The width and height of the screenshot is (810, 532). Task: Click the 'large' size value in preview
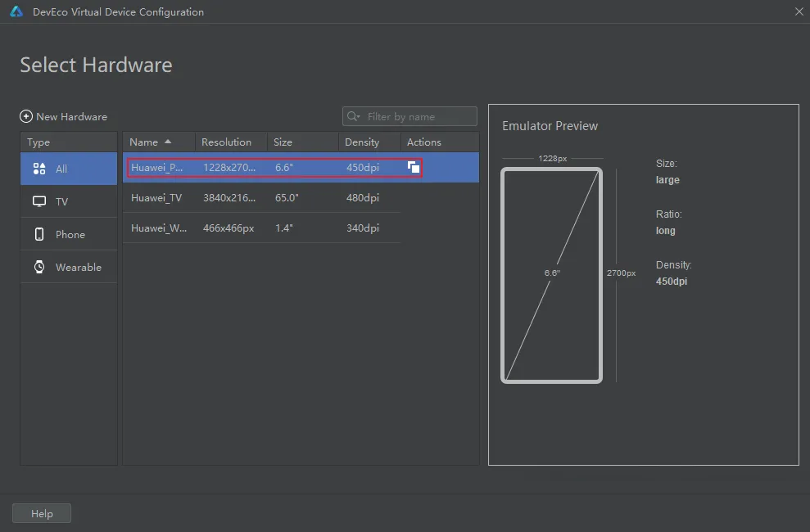667,180
